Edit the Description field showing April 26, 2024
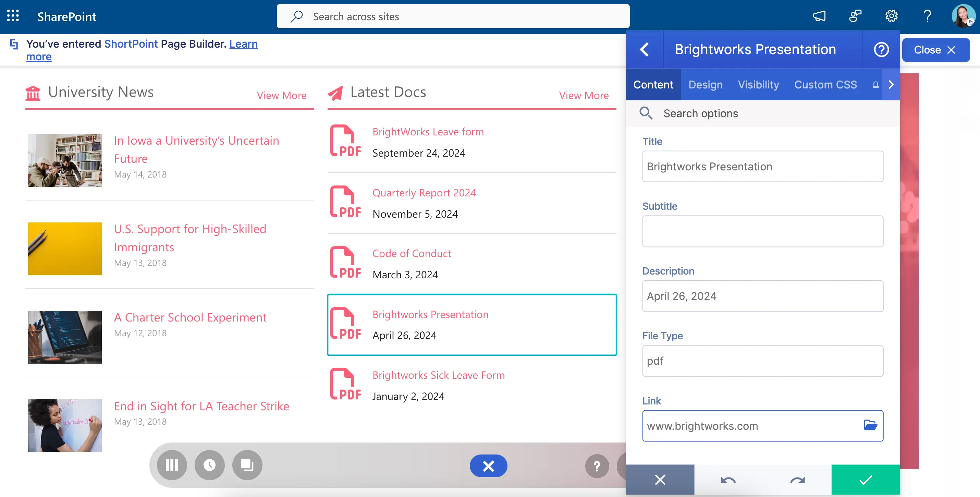 (763, 296)
